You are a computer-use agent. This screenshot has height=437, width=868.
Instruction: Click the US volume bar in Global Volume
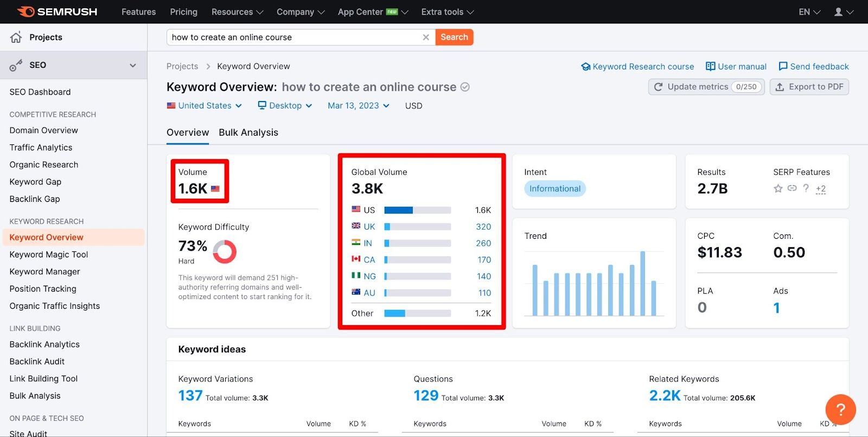pos(418,210)
